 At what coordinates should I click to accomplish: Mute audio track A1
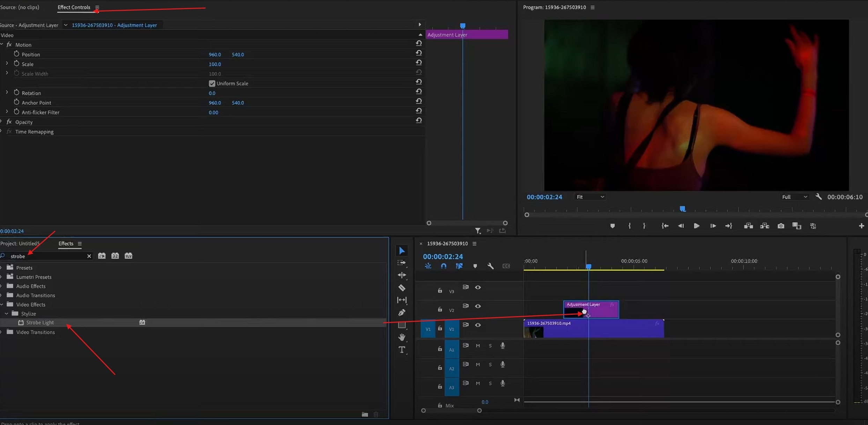[x=478, y=345]
